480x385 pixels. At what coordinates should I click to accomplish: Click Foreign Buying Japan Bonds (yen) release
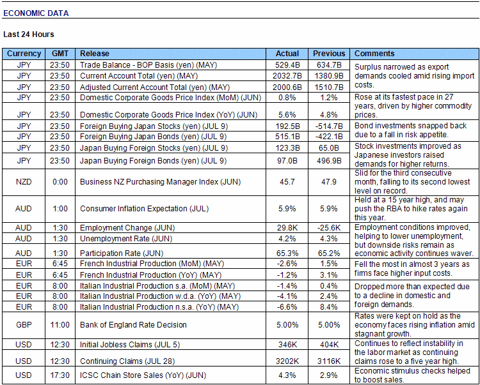pos(153,137)
